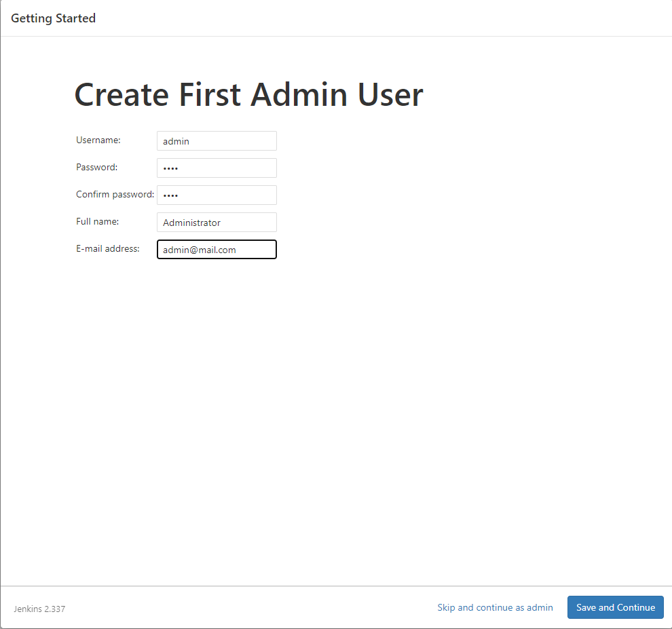
Task: Click the Confirm password: field label
Action: tap(115, 194)
